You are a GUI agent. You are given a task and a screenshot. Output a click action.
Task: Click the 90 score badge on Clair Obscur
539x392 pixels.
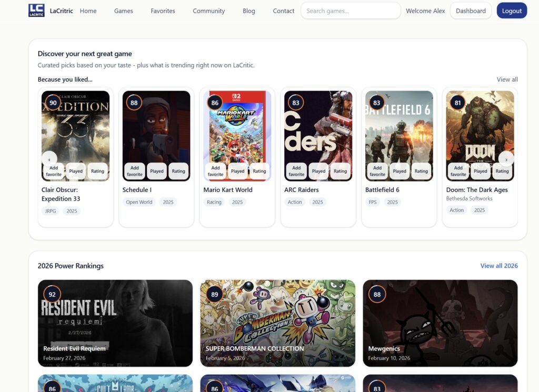pyautogui.click(x=53, y=103)
